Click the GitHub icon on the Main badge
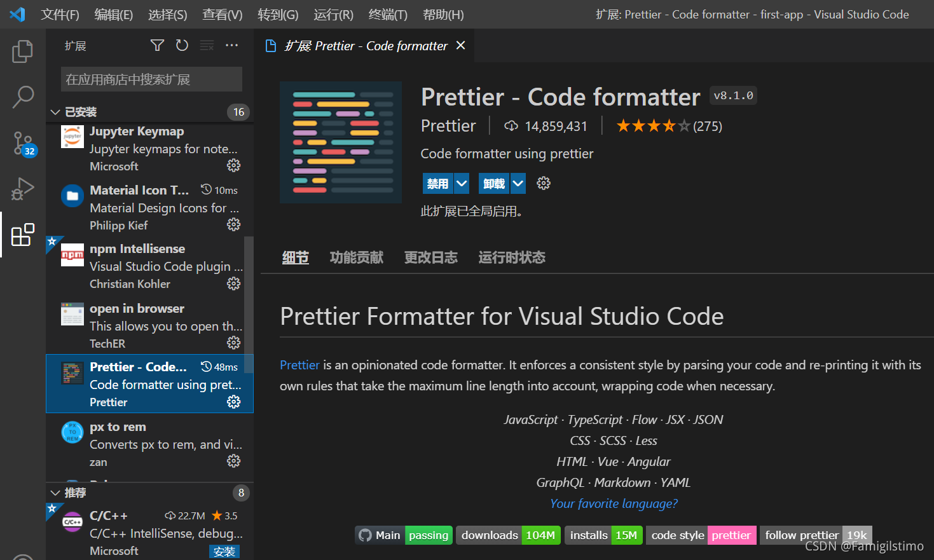Viewport: 934px width, 560px height. 366,535
